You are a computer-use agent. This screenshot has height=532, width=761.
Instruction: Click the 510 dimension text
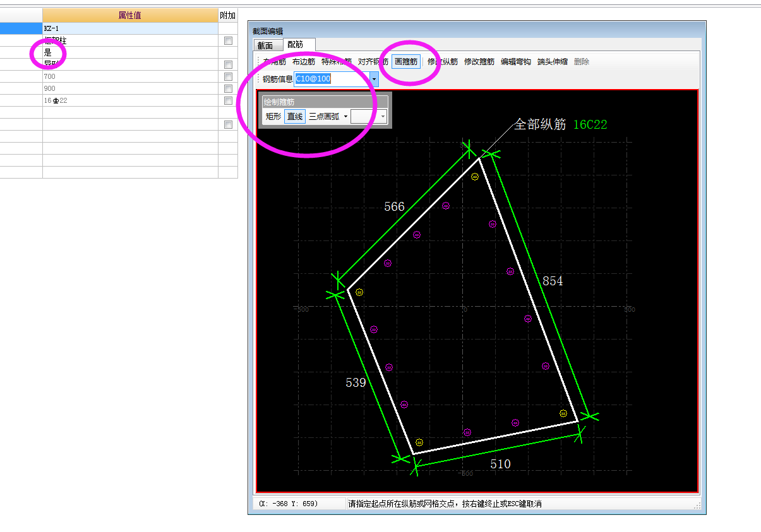(500, 464)
